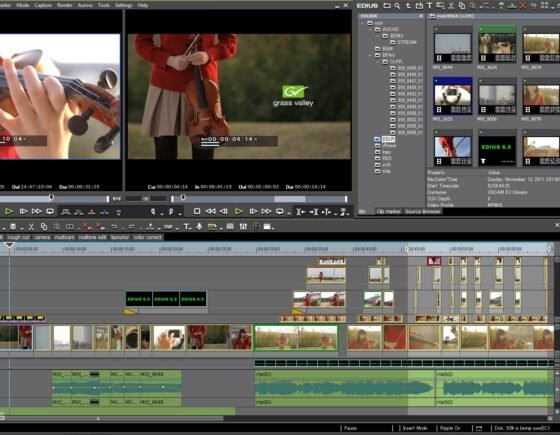Image resolution: width=560 pixels, height=435 pixels.
Task: Collapse the BDMV folder node
Action: click(378, 36)
